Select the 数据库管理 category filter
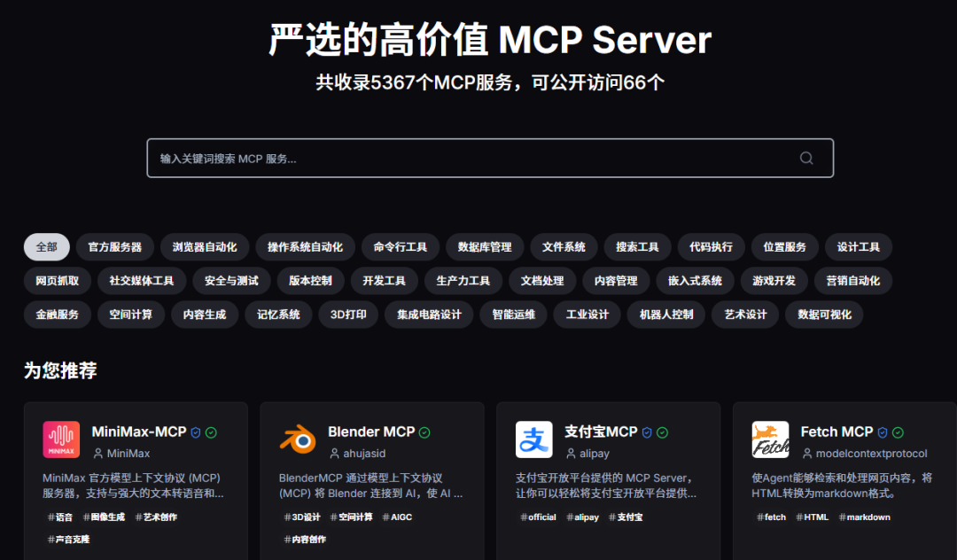Image resolution: width=957 pixels, height=560 pixels. coord(485,247)
